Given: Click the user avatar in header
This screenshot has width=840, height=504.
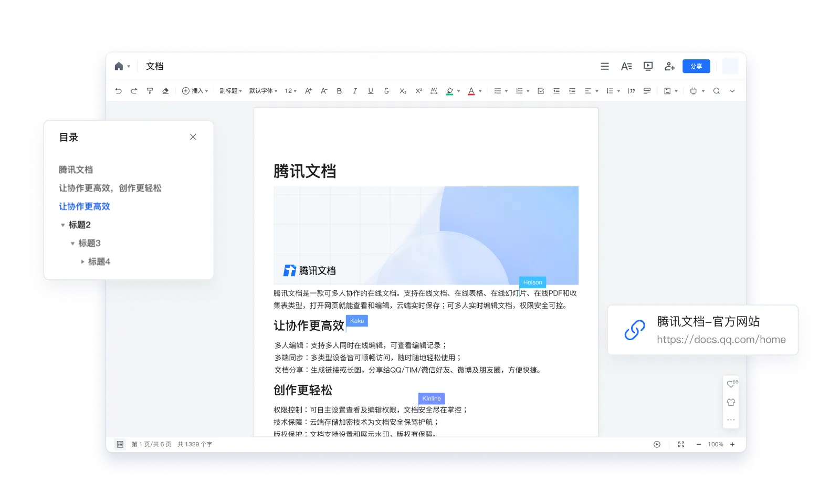Looking at the screenshot, I should pos(730,66).
